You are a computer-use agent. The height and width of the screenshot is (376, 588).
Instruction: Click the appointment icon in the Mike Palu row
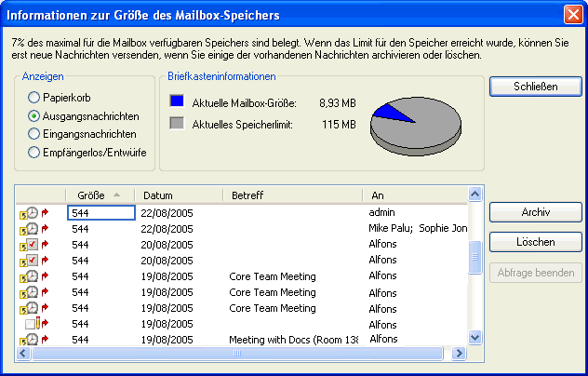(x=29, y=229)
